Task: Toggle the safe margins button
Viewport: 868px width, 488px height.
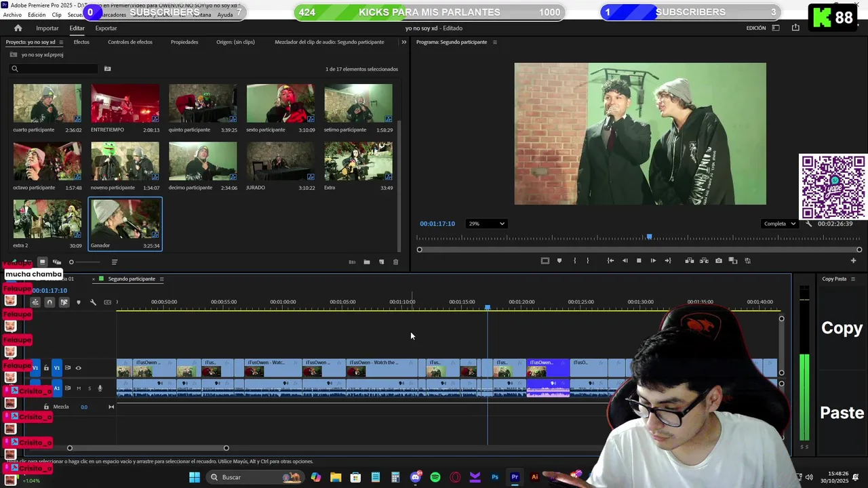Action: point(545,261)
